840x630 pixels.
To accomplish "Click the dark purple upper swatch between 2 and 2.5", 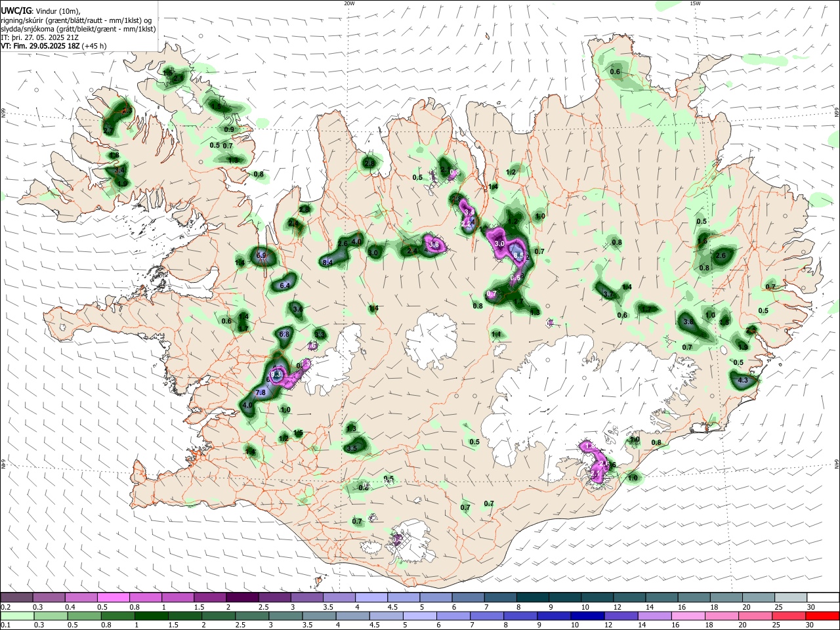I will click(242, 597).
